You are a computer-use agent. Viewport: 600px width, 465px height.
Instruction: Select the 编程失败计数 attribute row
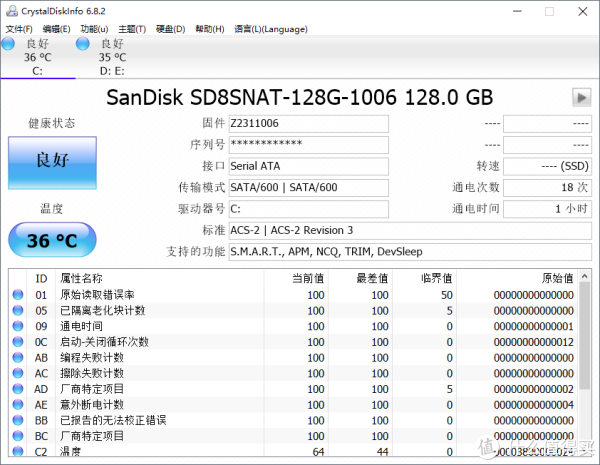pos(293,357)
